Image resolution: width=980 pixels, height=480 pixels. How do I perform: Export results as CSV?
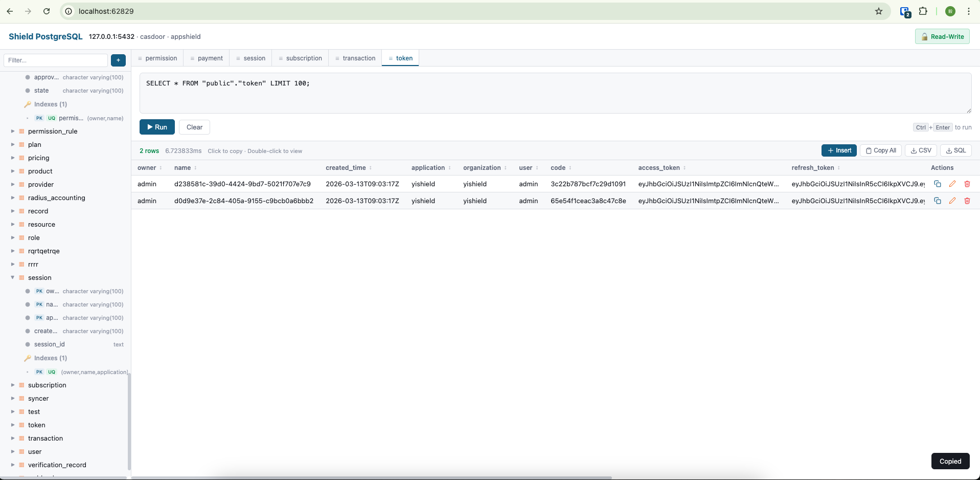click(921, 150)
